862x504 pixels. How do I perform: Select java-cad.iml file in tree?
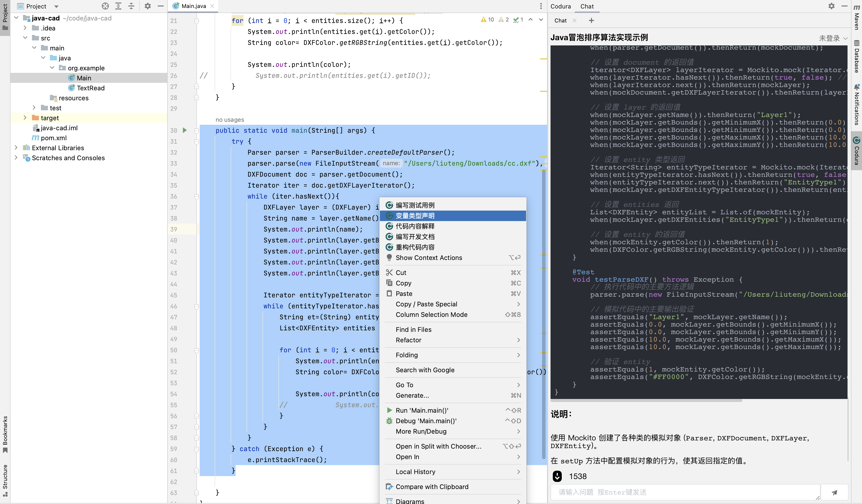coord(59,128)
